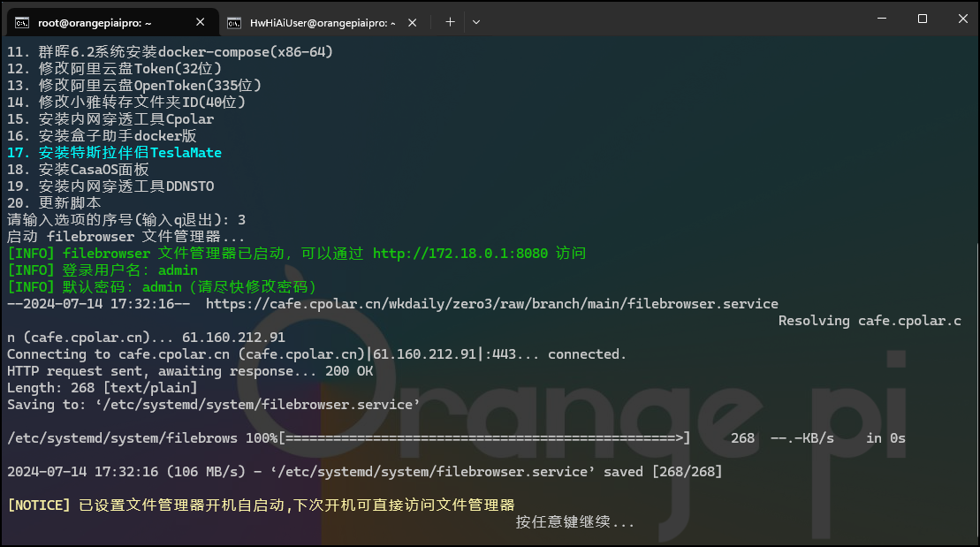Click the Saving to filebrowser.service line
Viewport: 980px width, 547px height.
pyautogui.click(x=214, y=405)
